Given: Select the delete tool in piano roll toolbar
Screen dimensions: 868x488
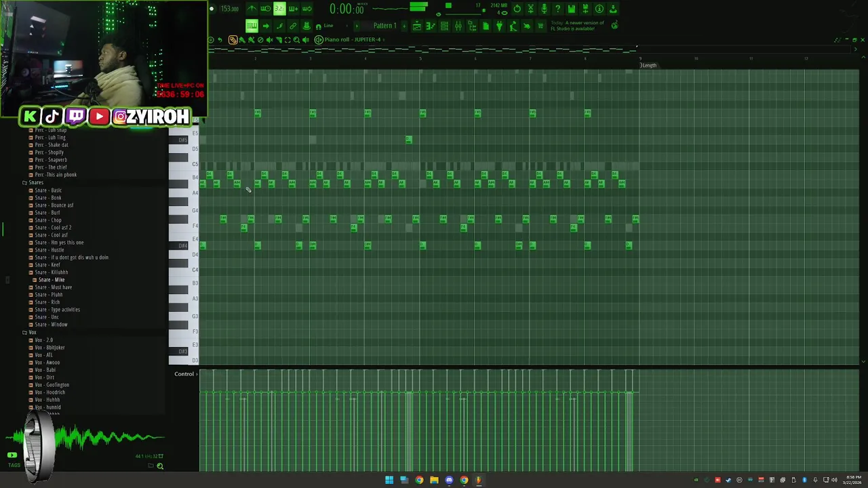Looking at the screenshot, I should [x=260, y=39].
